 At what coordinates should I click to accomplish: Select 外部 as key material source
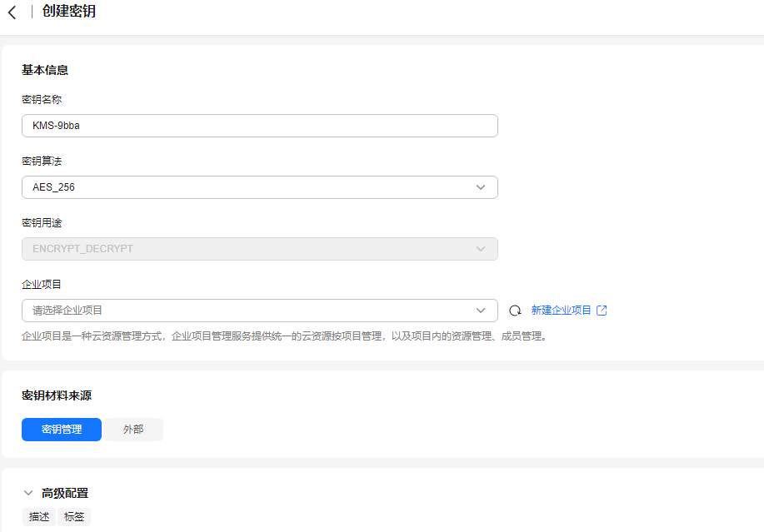pos(133,430)
